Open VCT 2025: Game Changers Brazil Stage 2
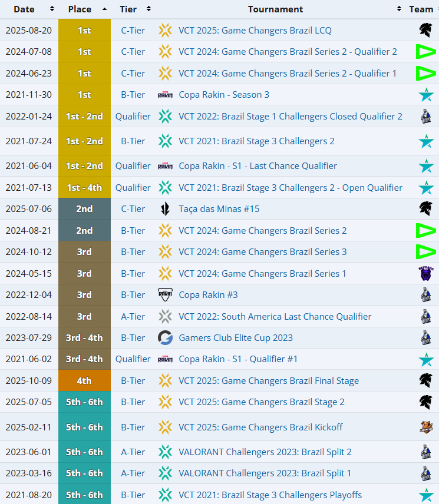The width and height of the screenshot is (439, 504). pos(262,402)
